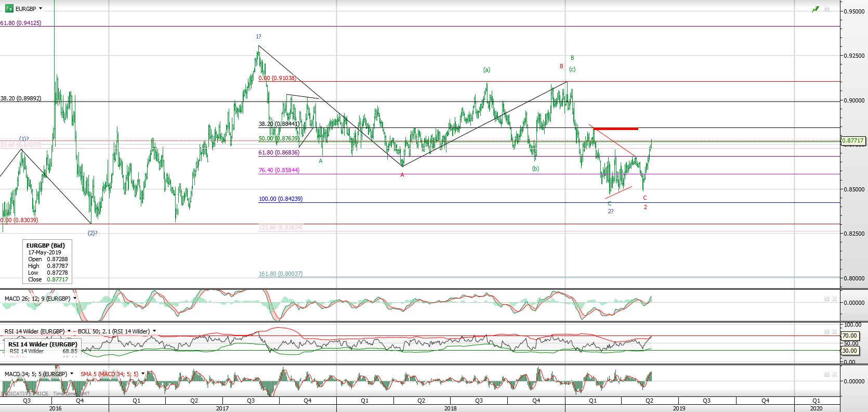Viewport: 868px width, 412px height.
Task: Click the 0.87717 current price tag
Action: pyautogui.click(x=853, y=140)
